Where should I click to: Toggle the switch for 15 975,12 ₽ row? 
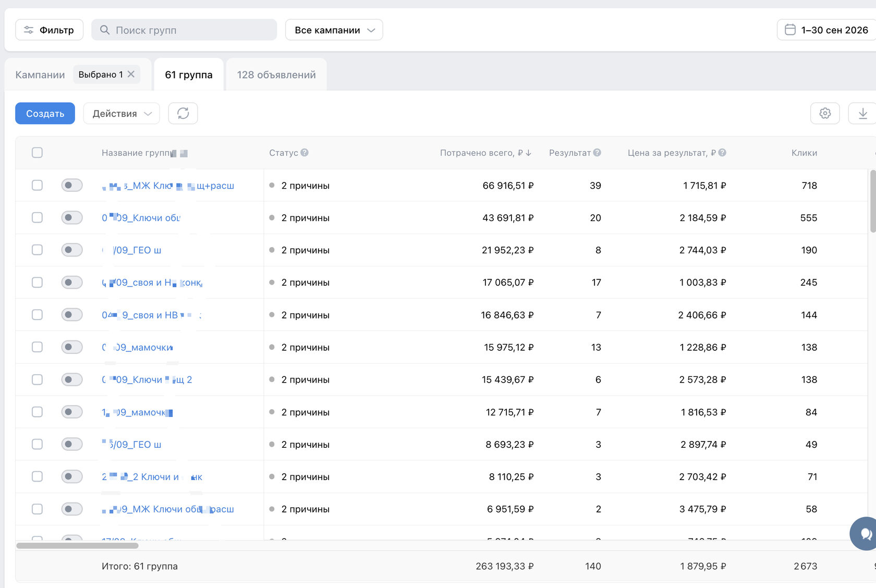(x=72, y=347)
